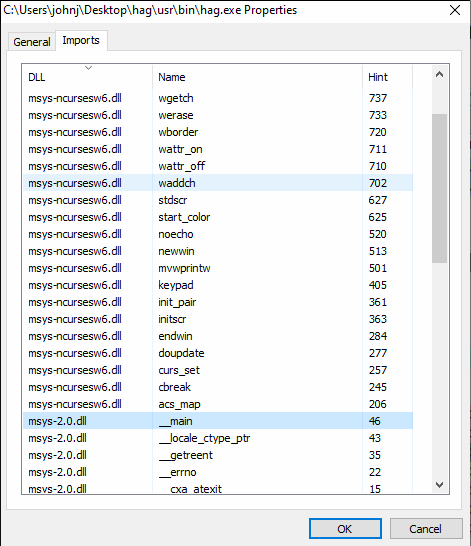Click the scroll down arrow
Screen dimensions: 471x546
click(x=439, y=485)
